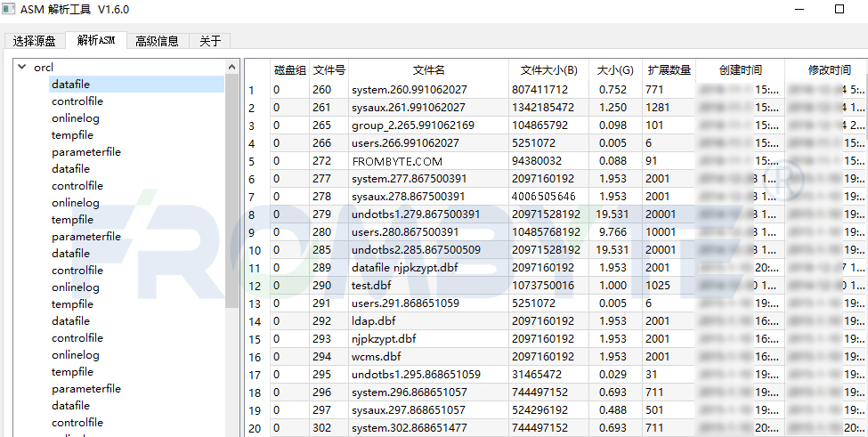Click the 文件大小(B) column header

548,70
